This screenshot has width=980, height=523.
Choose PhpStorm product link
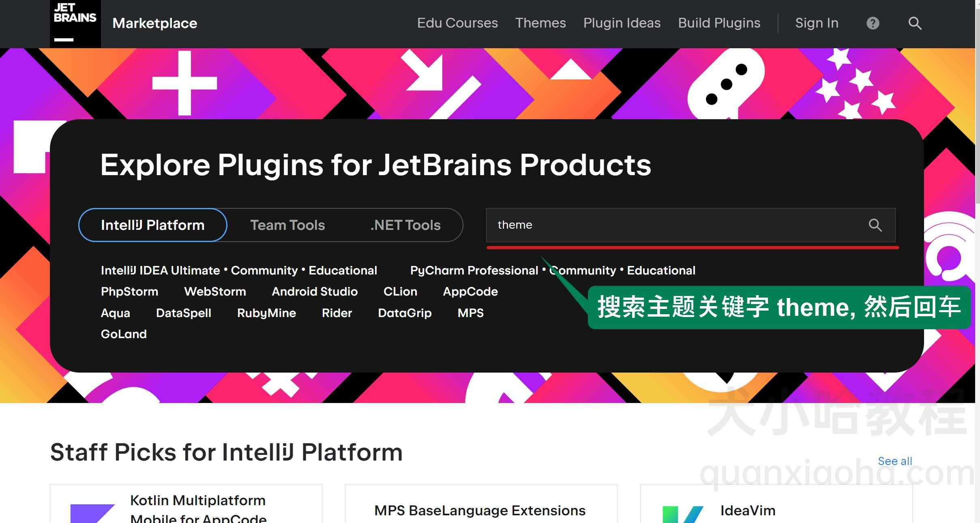(129, 292)
